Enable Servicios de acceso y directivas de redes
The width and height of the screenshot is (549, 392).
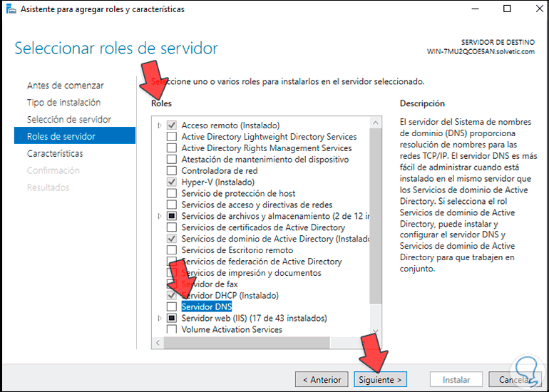click(x=172, y=205)
